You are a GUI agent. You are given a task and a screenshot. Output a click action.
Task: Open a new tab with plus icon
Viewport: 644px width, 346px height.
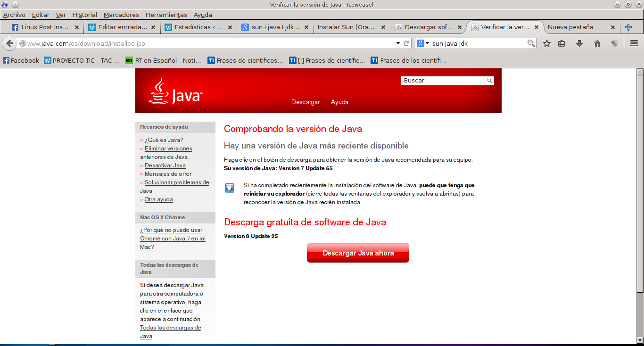[x=628, y=27]
